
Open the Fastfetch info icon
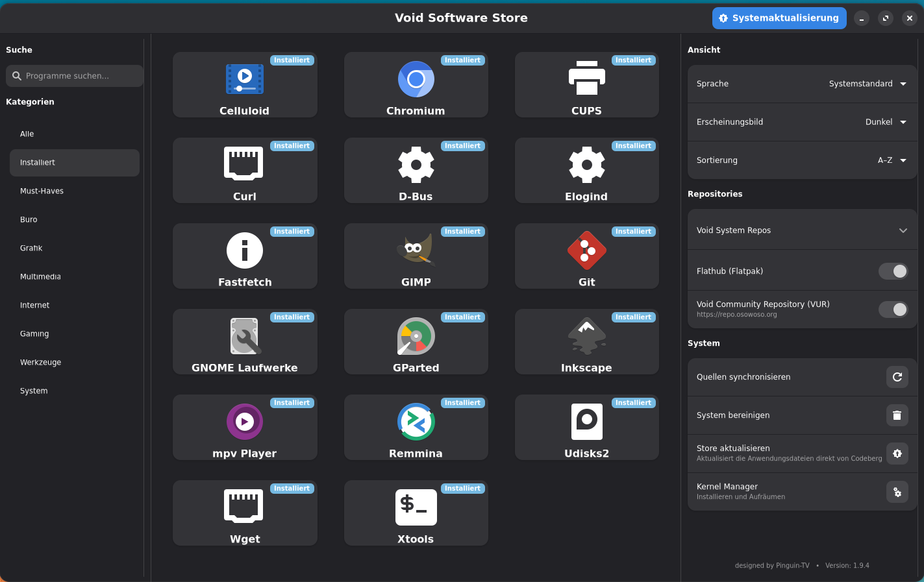[x=245, y=250]
